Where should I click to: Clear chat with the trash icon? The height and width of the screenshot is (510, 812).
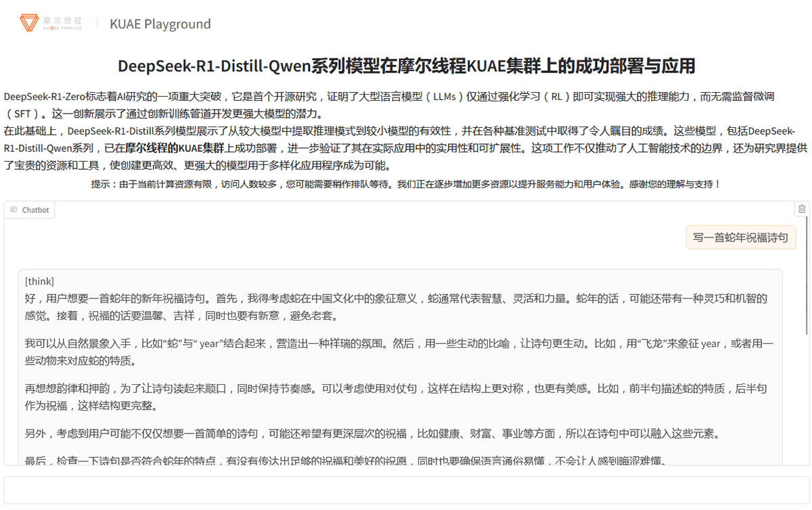point(802,209)
